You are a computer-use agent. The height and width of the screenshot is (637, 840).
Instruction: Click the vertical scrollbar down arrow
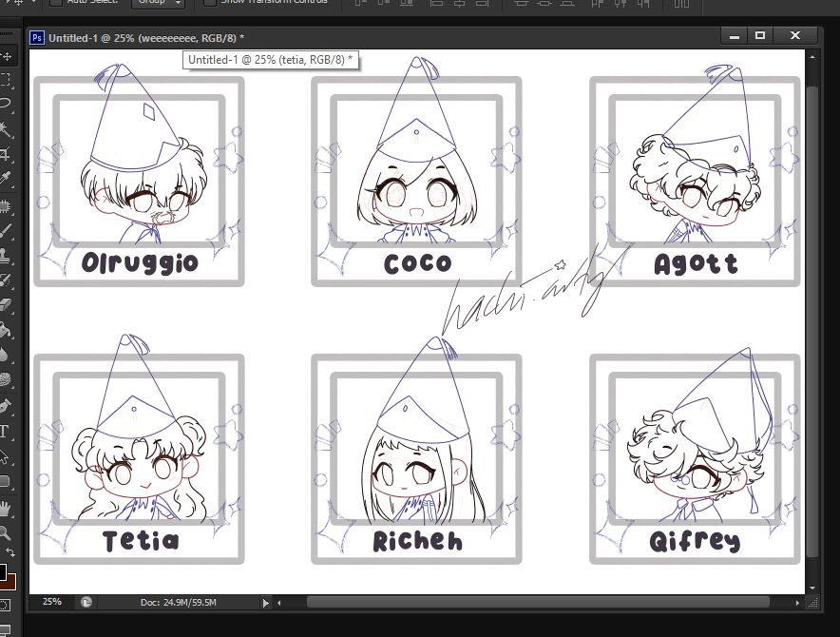(812, 589)
